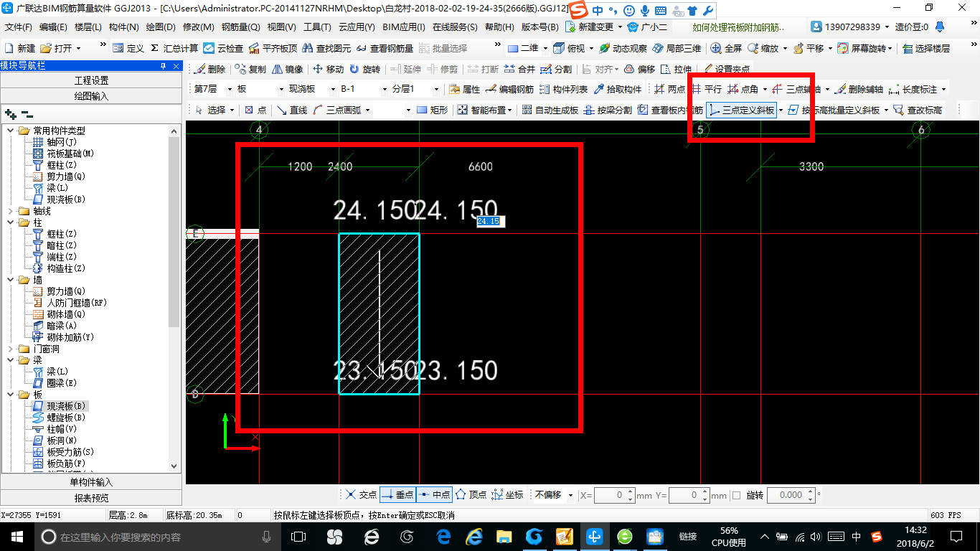Select the 矩形 rectangle drawing tool
Screen dimensions: 980x551
(432, 110)
